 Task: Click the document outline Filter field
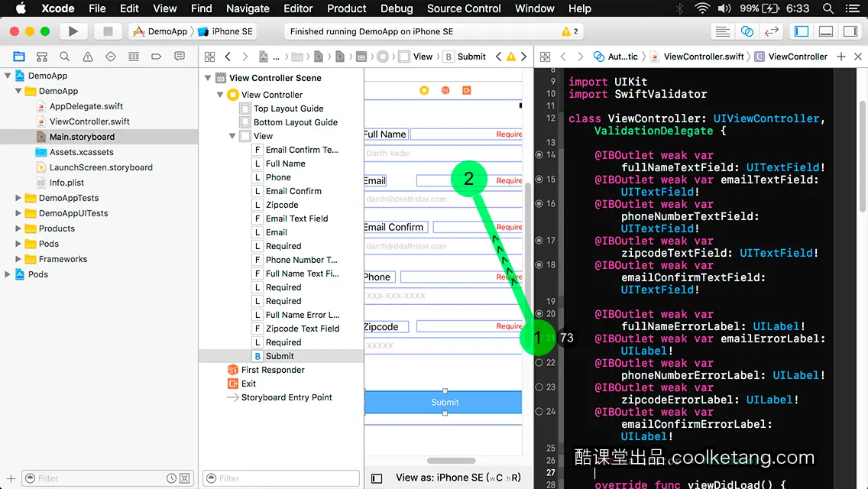click(281, 478)
